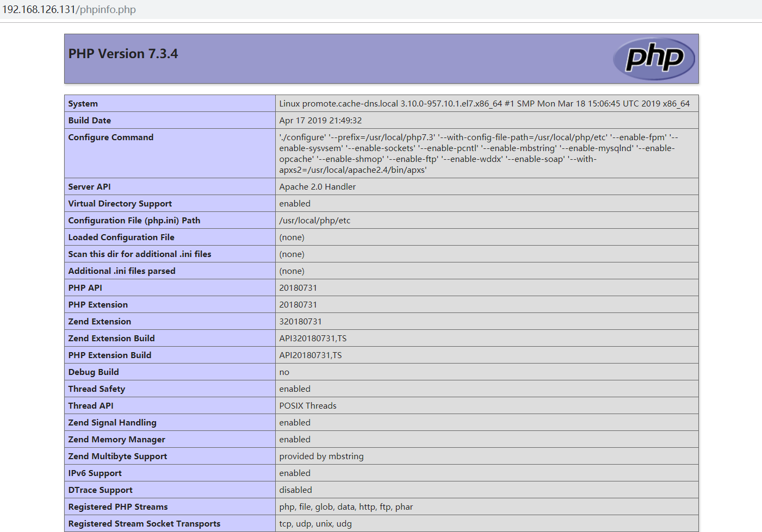Click the Loaded Configuration File (none) value
The height and width of the screenshot is (532, 762).
[x=292, y=237]
